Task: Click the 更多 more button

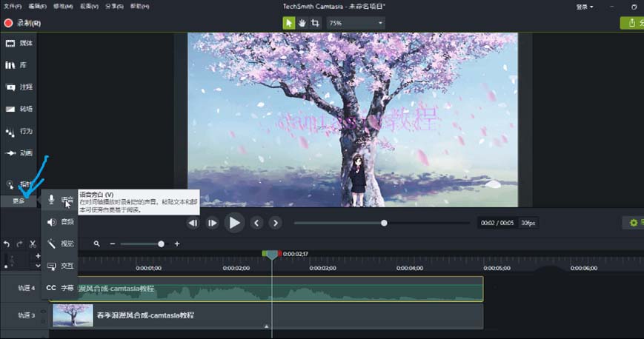Action: coord(19,201)
